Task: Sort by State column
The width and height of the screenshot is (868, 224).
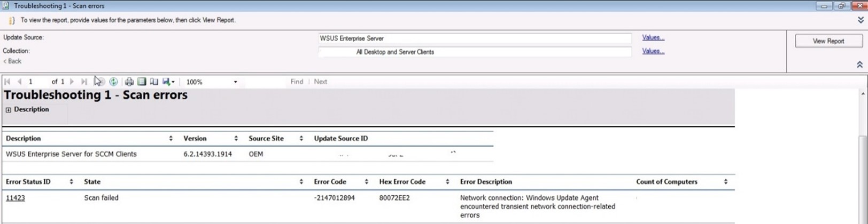Action: click(x=301, y=182)
